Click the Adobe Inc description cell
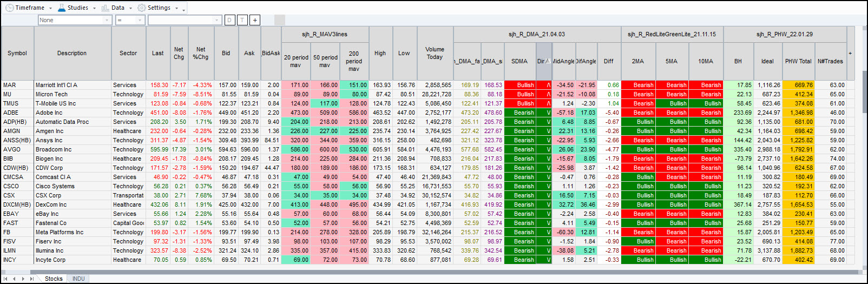The width and height of the screenshot is (868, 284). 73,113
